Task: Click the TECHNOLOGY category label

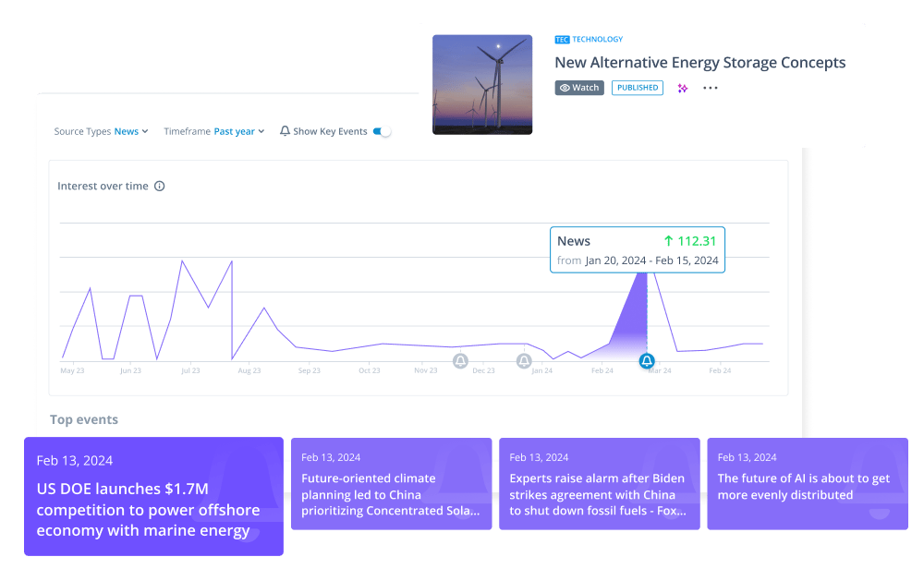Action: point(598,40)
